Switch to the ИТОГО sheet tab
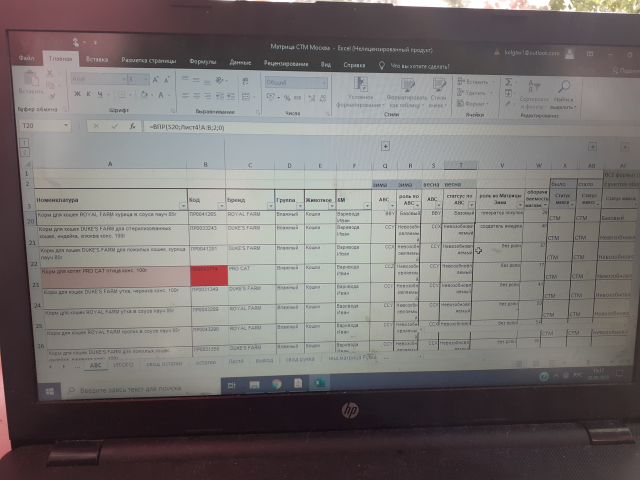The height and width of the screenshot is (480, 640). click(x=123, y=364)
